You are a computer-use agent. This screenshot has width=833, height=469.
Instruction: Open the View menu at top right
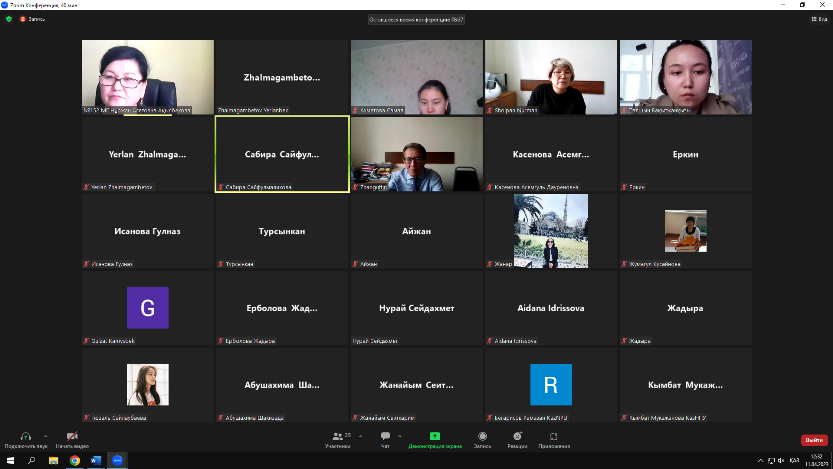point(814,19)
